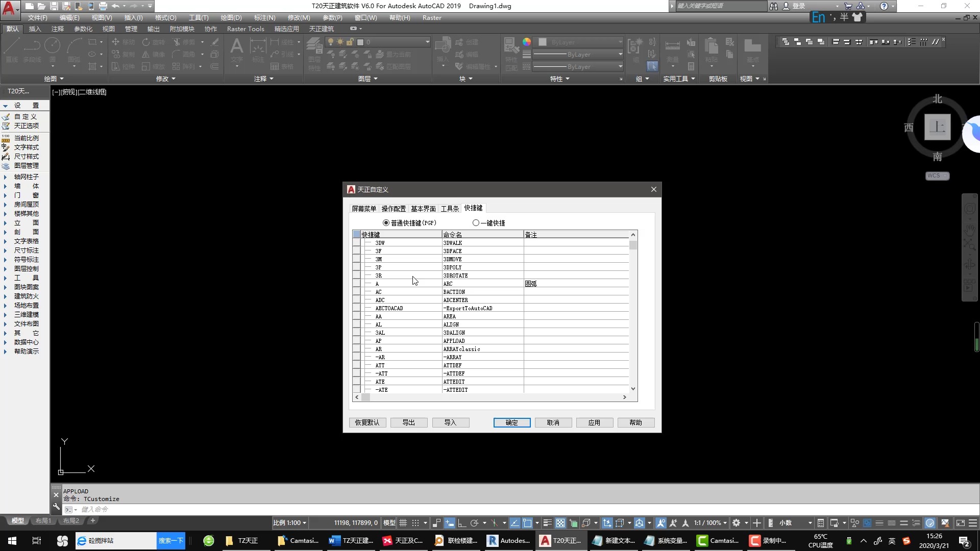Select the 一键快捷 radio button
This screenshot has height=551, width=980.
point(476,223)
